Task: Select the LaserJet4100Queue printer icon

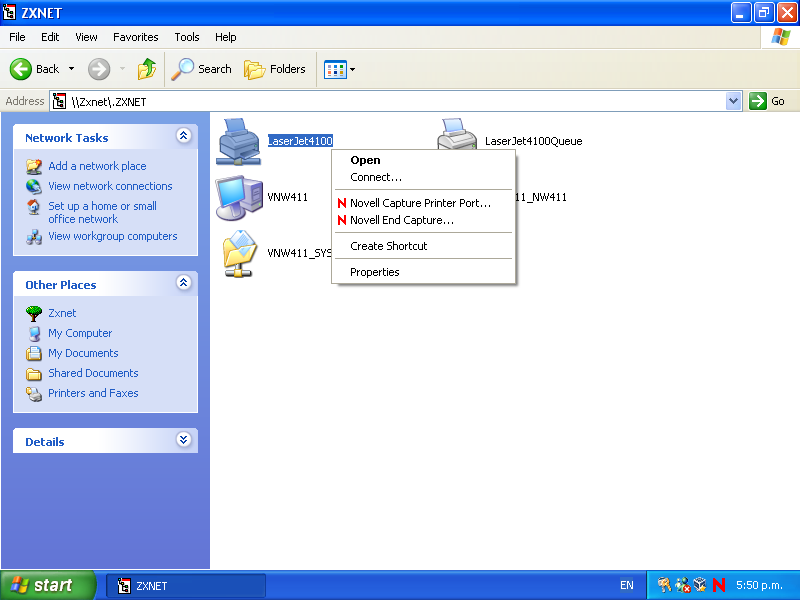Action: [x=457, y=134]
